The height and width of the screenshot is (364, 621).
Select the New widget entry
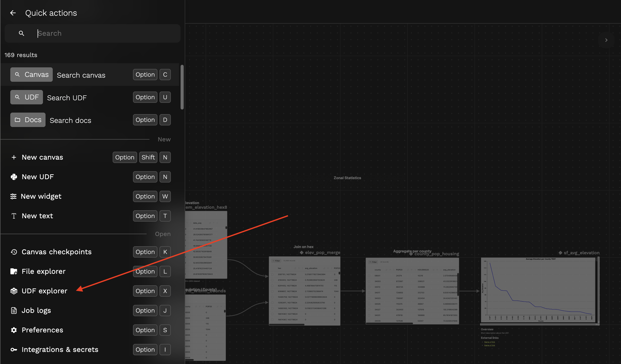coord(41,196)
